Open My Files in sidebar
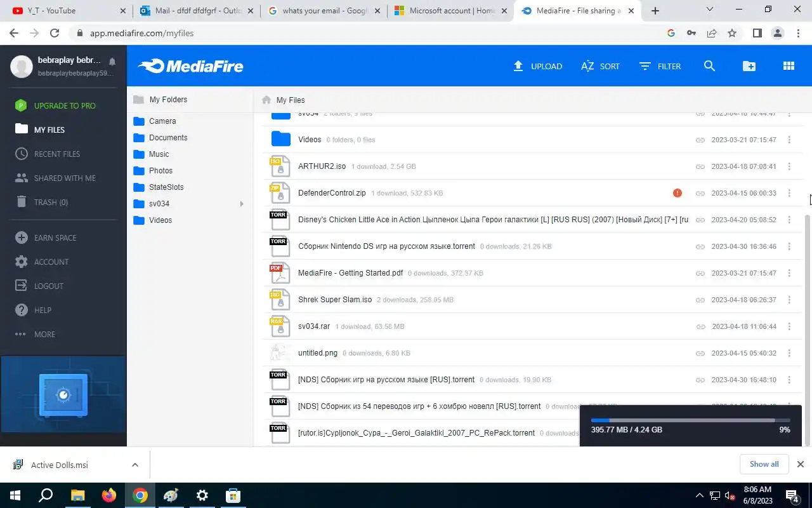The width and height of the screenshot is (812, 508). click(41, 130)
